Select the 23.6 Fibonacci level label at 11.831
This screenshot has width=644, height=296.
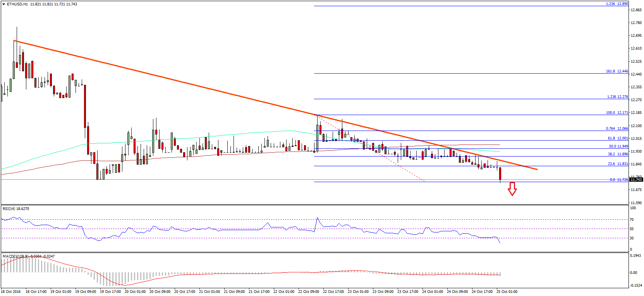point(618,164)
